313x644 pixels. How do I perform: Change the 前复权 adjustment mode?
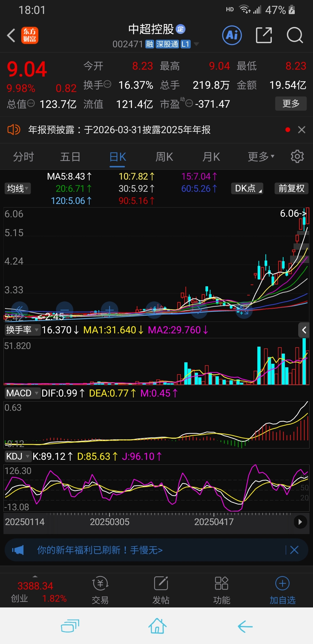pos(291,189)
